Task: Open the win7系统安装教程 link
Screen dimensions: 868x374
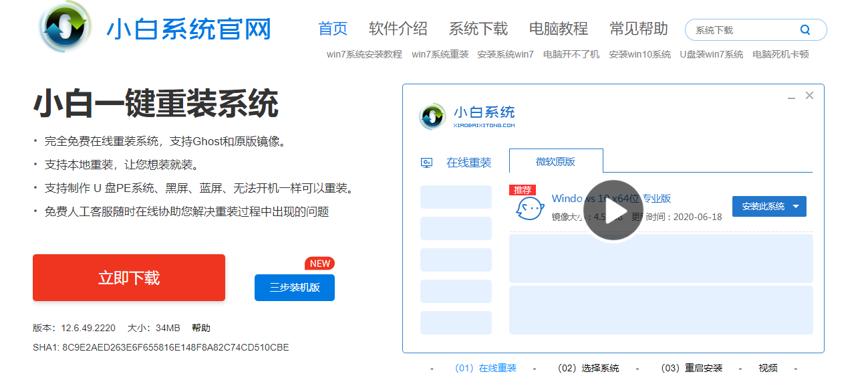Action: (x=364, y=54)
